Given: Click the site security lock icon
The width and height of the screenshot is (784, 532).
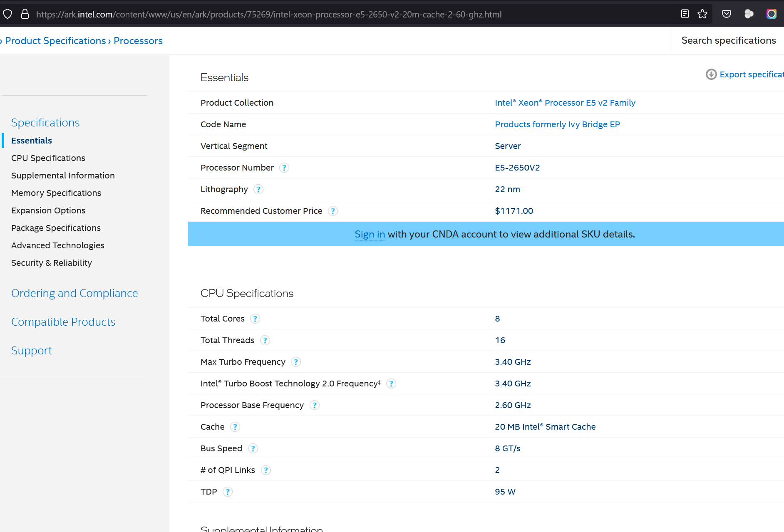Looking at the screenshot, I should [25, 14].
